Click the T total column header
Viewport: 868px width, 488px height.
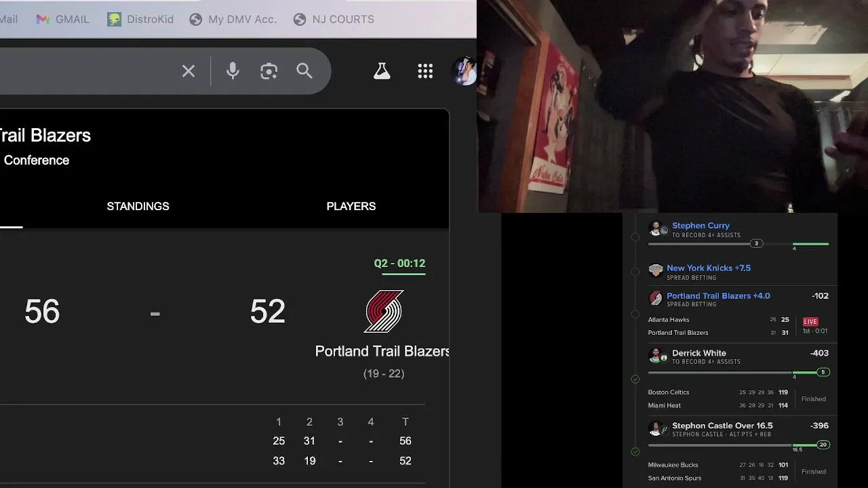[x=406, y=422]
